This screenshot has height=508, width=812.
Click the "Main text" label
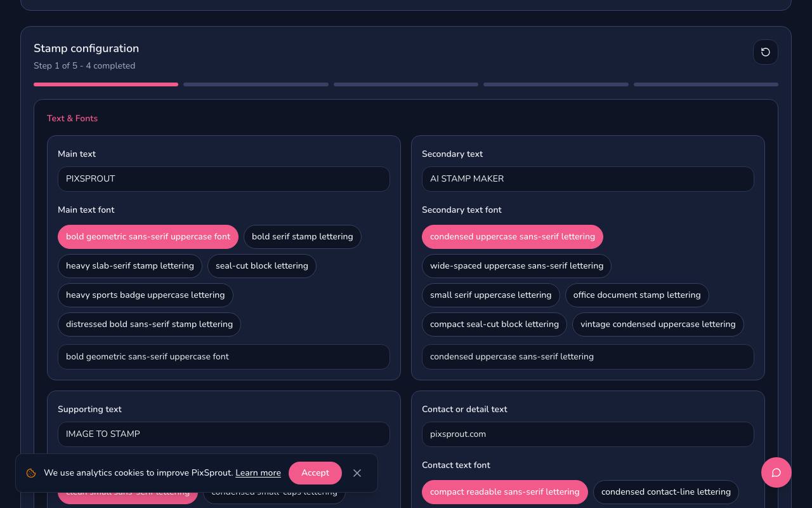[77, 154]
